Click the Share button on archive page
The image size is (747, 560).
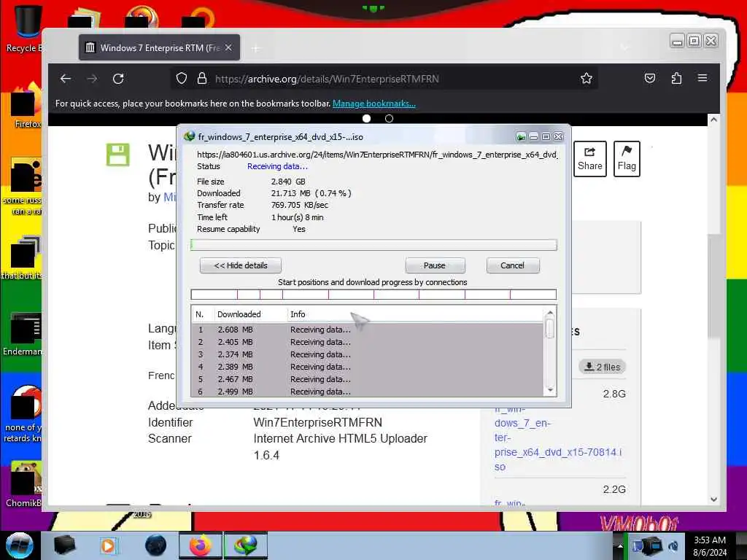click(589, 158)
